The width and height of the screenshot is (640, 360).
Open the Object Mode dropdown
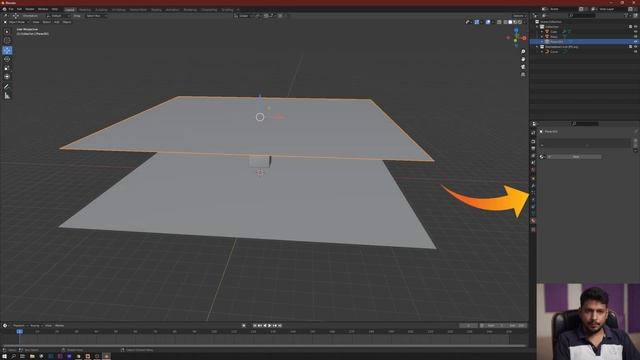point(16,22)
